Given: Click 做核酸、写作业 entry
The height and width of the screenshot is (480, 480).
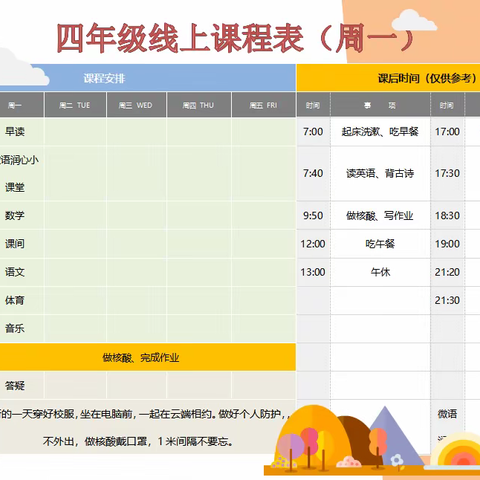Looking at the screenshot, I should point(380,216).
